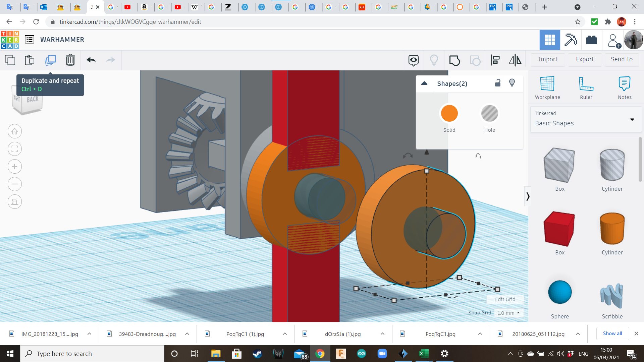
Task: Set selected shapes to Hole
Action: click(x=489, y=113)
